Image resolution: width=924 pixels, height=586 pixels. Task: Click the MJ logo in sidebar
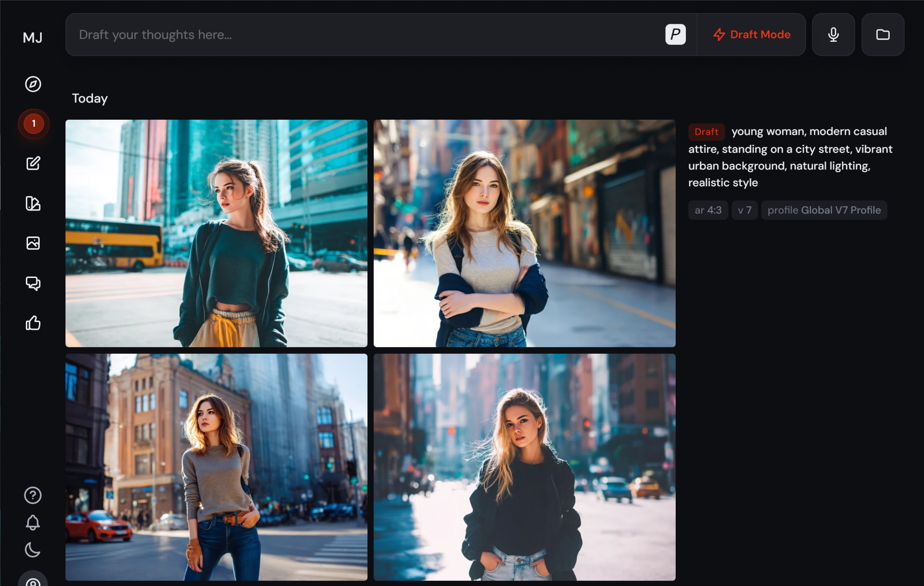click(33, 38)
